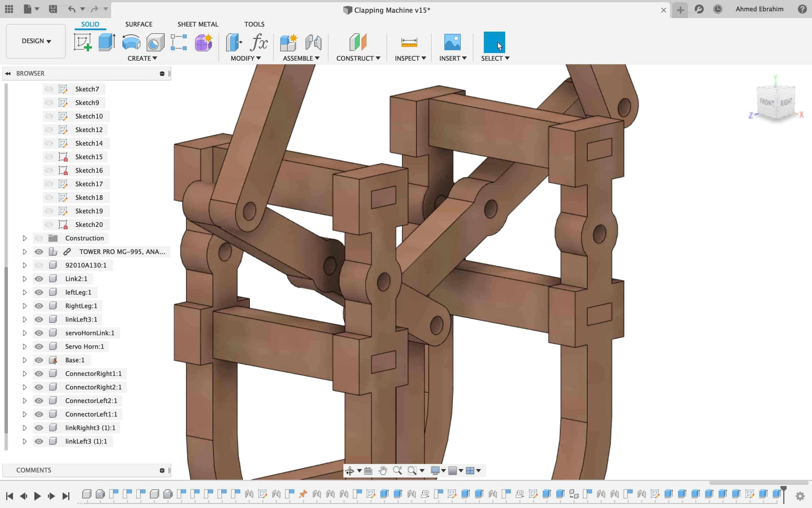Hide the TOWER PRO MG-995 component
812x508 pixels.
pos(39,252)
